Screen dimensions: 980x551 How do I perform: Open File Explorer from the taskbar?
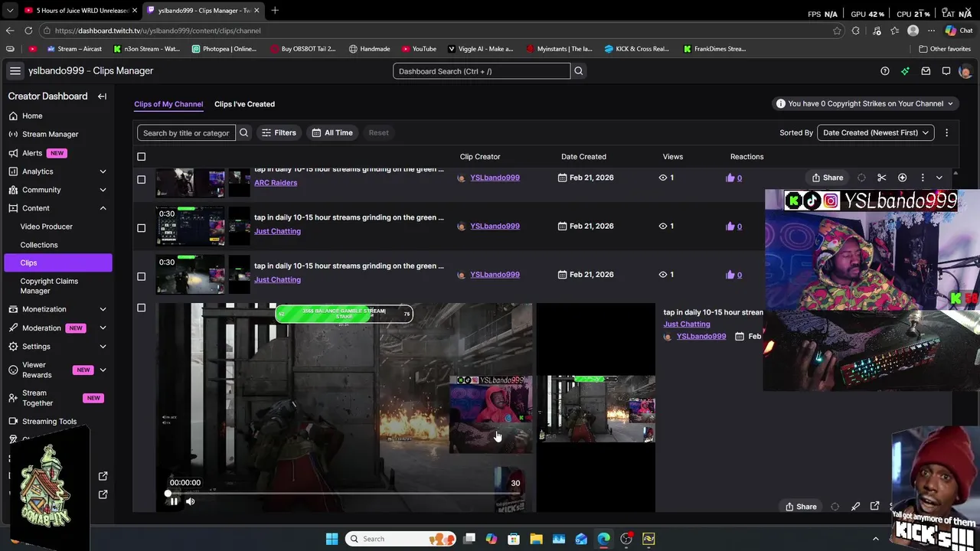coord(537,539)
